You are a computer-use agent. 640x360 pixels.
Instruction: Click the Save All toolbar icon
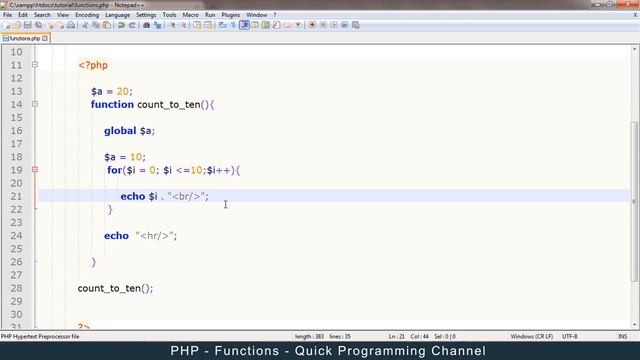click(x=38, y=25)
